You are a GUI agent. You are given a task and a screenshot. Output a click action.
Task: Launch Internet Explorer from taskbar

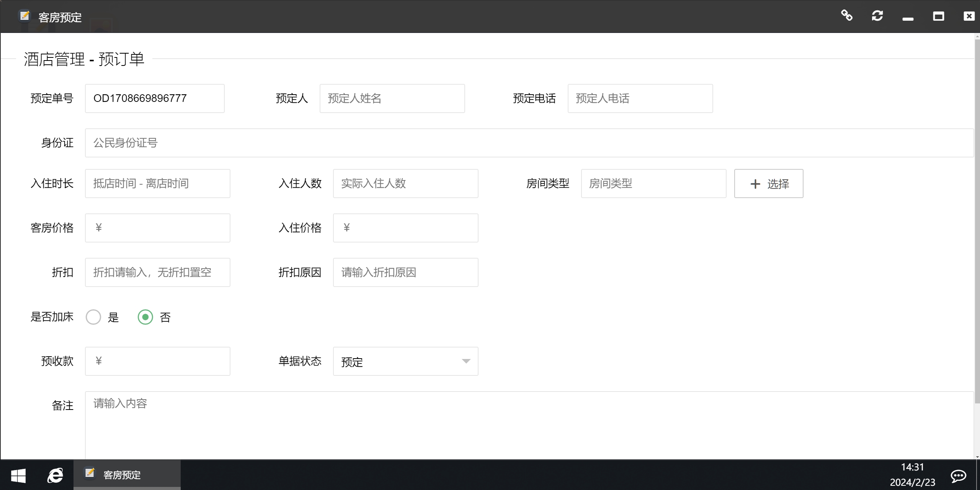[55, 475]
